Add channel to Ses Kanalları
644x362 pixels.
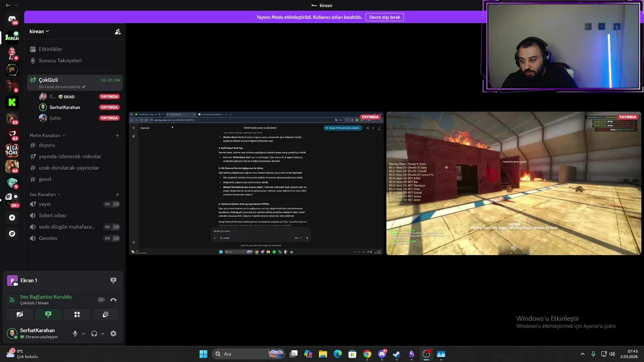(x=117, y=194)
